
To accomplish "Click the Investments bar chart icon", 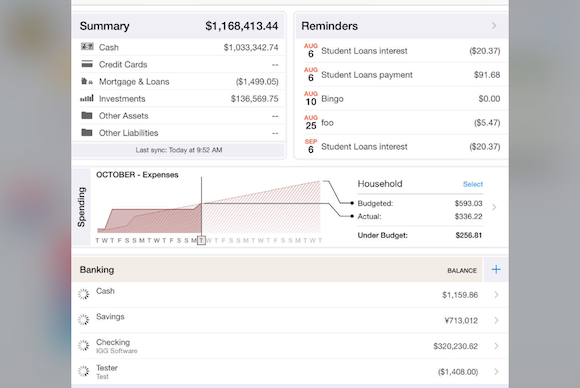I will click(87, 98).
